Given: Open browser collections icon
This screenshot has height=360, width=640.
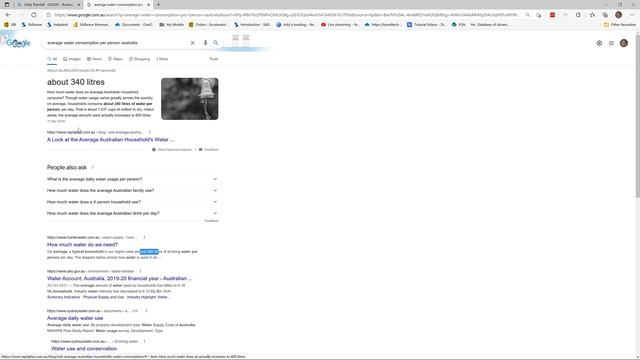Looking at the screenshot, I should pyautogui.click(x=605, y=15).
